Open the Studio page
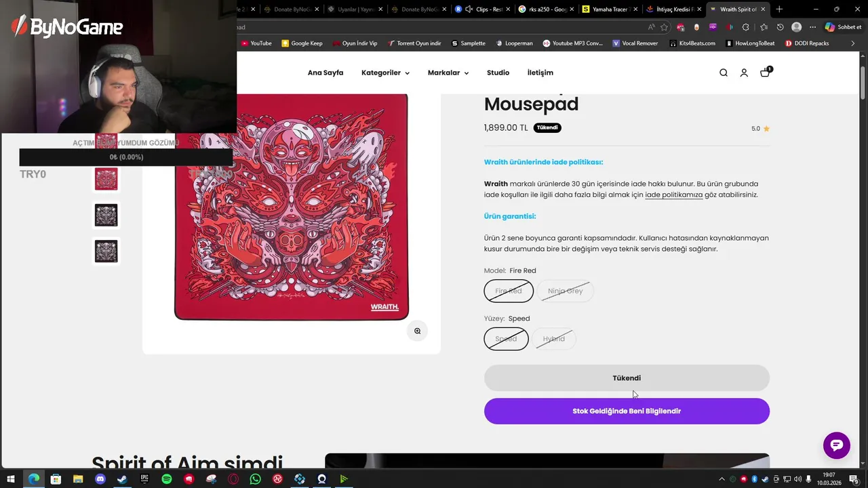The height and width of the screenshot is (488, 868). pos(498,73)
